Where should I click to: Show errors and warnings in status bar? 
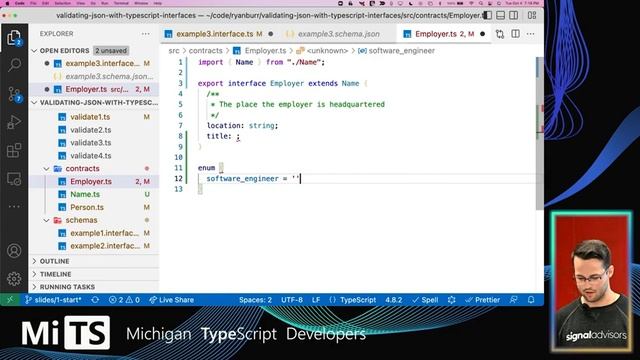(124, 300)
